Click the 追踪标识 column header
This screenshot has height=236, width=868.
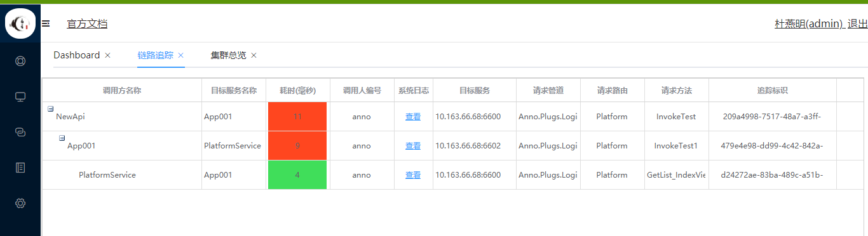coord(773,91)
